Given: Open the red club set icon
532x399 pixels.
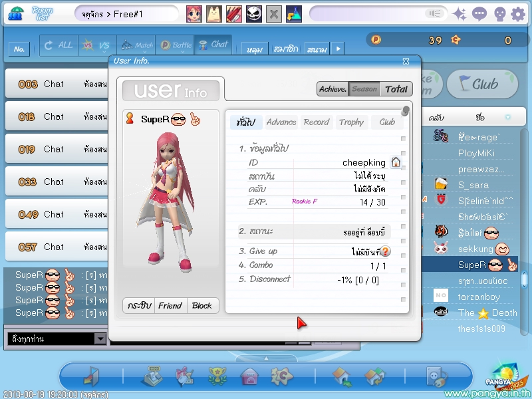Looking at the screenshot, I should pos(234,14).
